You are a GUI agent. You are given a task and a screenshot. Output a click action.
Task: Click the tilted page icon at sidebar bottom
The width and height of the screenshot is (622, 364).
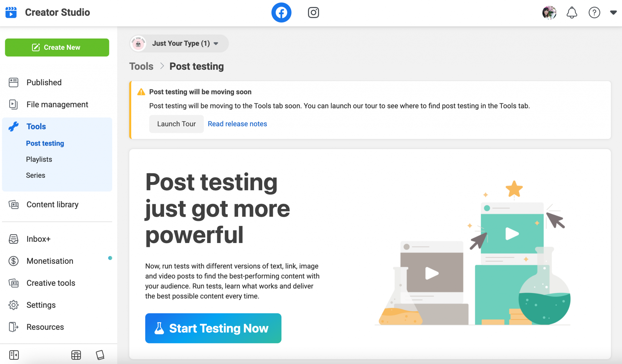pyautogui.click(x=100, y=355)
